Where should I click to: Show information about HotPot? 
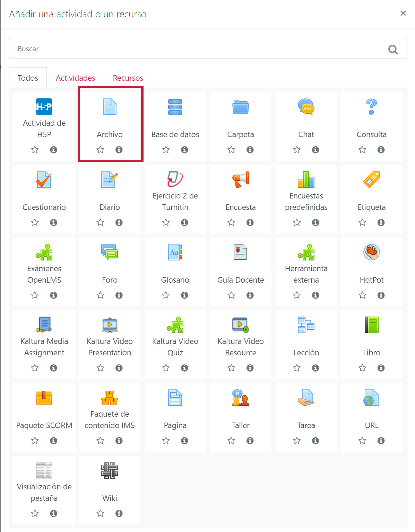[x=381, y=295]
